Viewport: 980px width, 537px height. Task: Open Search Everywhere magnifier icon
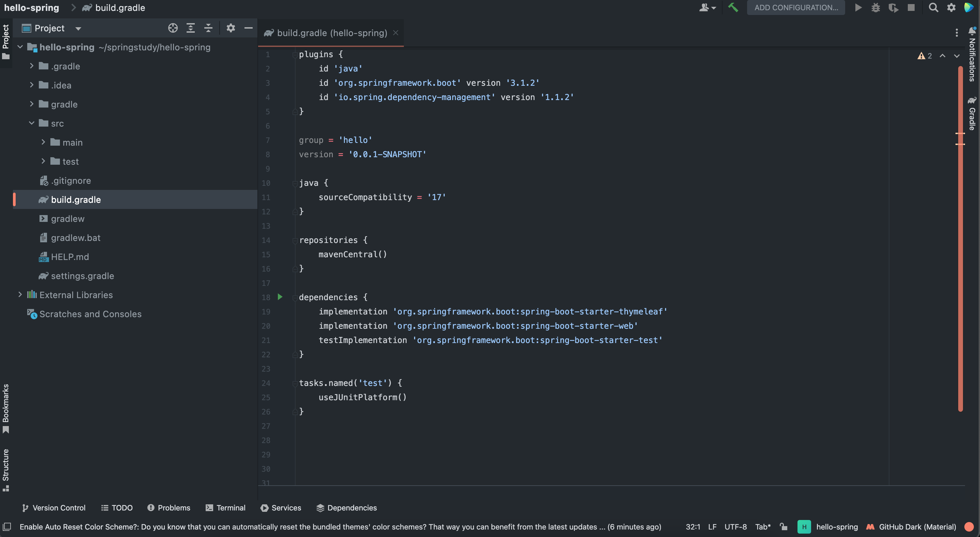pyautogui.click(x=933, y=7)
